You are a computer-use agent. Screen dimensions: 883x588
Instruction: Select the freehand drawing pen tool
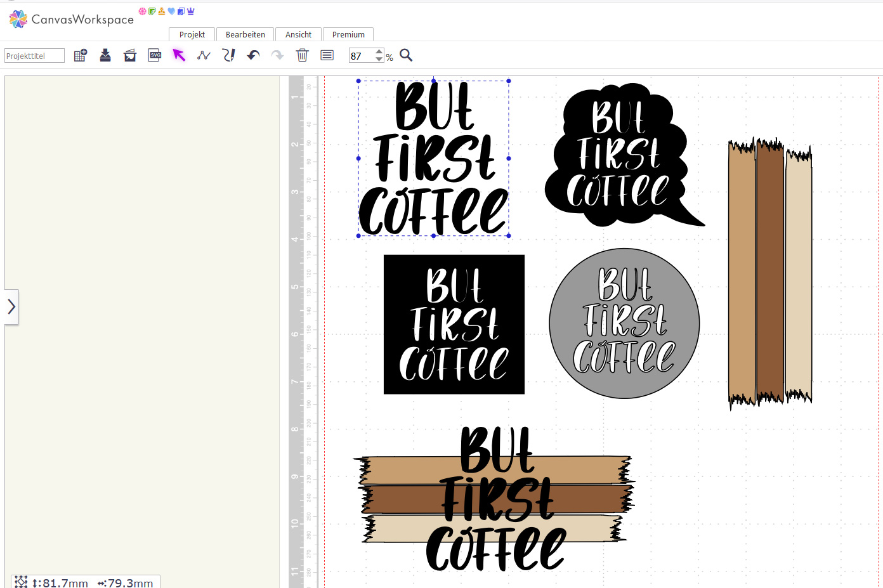pyautogui.click(x=228, y=56)
